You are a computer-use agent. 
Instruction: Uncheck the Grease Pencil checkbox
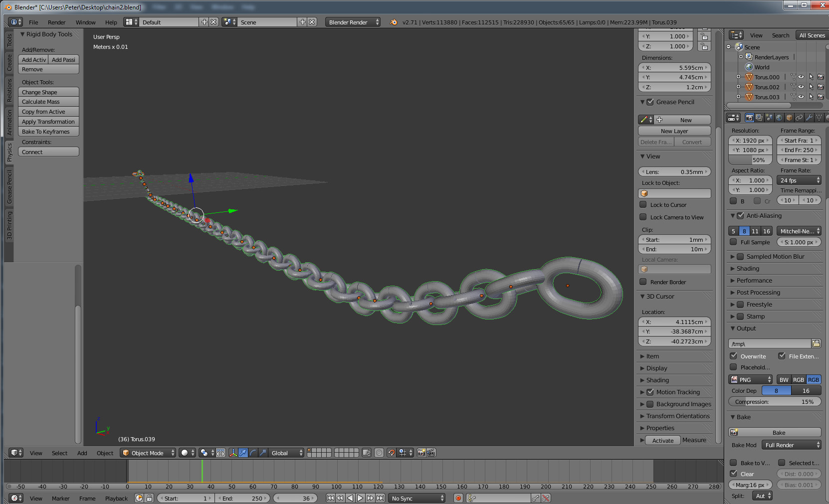pyautogui.click(x=650, y=102)
